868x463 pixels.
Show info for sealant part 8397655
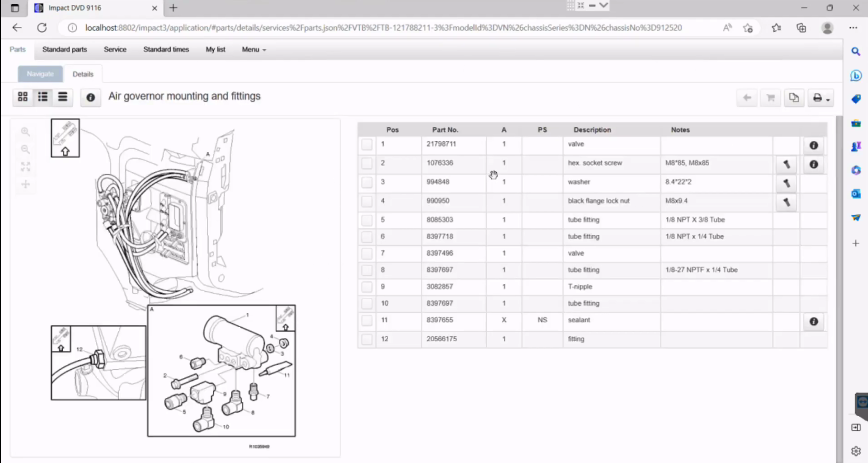click(813, 321)
